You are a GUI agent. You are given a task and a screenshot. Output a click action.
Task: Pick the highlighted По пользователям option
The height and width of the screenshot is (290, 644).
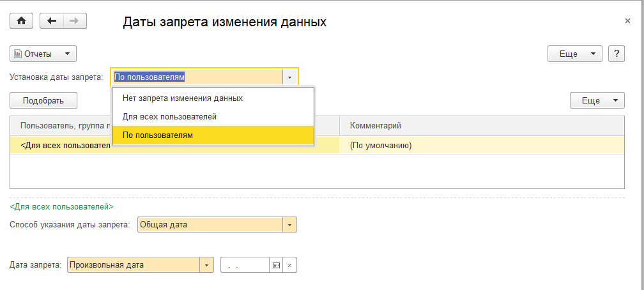(x=158, y=135)
